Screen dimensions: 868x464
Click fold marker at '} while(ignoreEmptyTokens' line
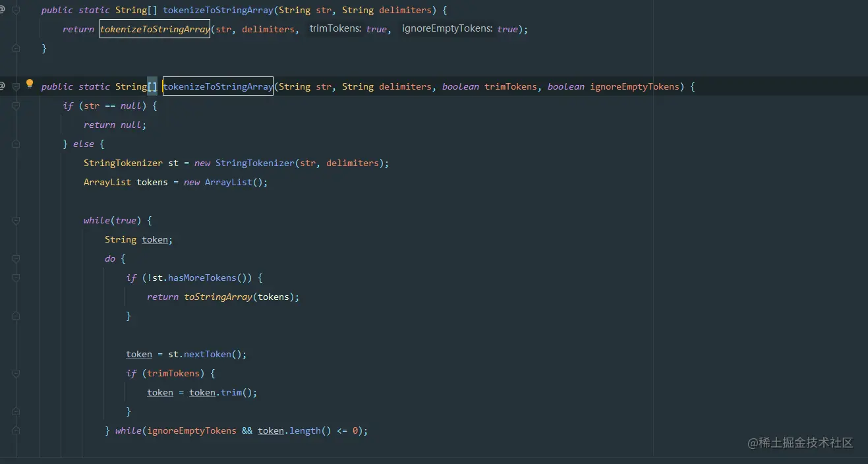(16, 430)
